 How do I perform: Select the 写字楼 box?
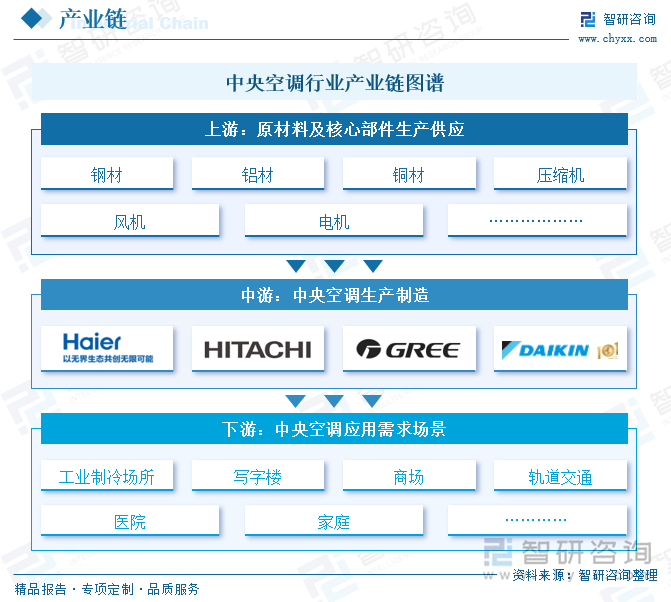pos(258,475)
